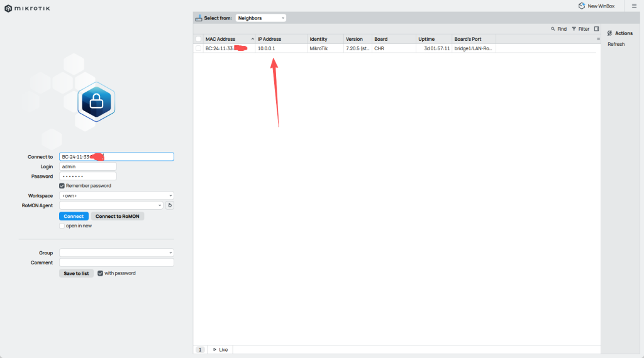Screen dimensions: 644x358
Task: Click the New WinBox cube icon
Action: click(x=582, y=6)
